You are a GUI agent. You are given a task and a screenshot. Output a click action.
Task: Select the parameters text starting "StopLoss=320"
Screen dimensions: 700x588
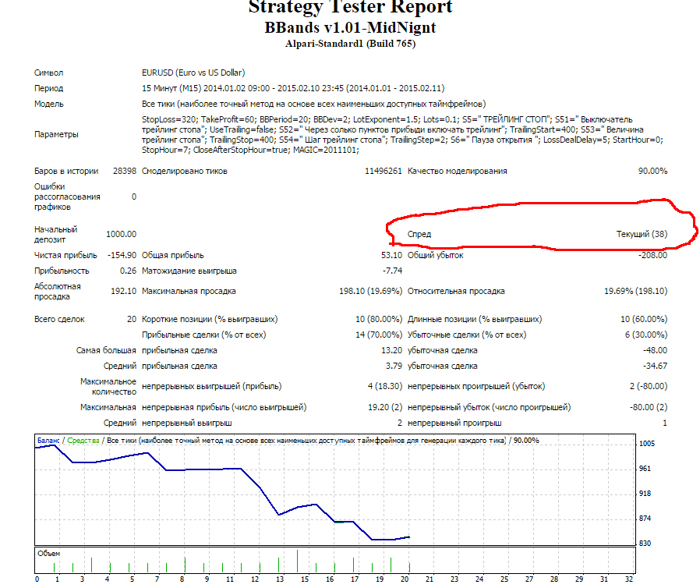403,134
